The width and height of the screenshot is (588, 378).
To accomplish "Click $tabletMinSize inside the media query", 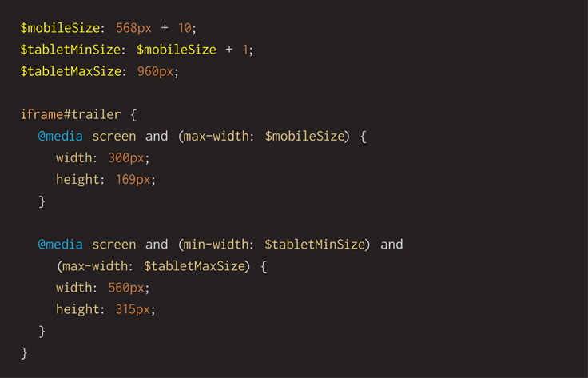I will coord(316,245).
